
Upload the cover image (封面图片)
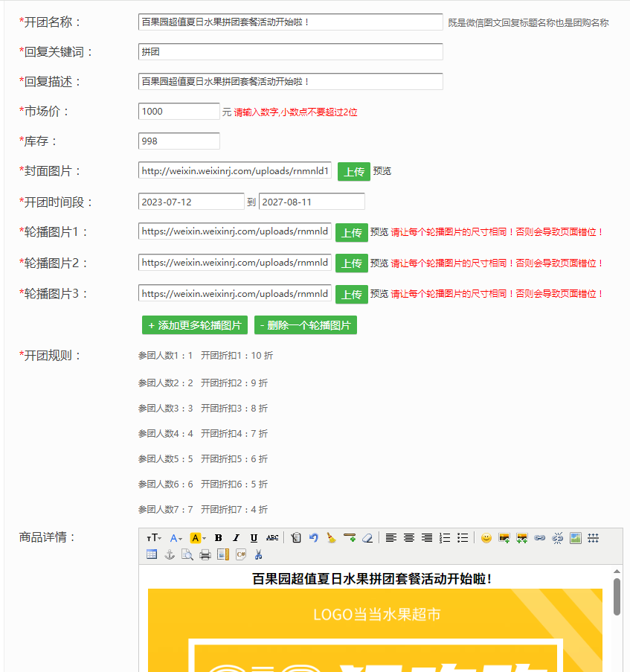pyautogui.click(x=353, y=172)
